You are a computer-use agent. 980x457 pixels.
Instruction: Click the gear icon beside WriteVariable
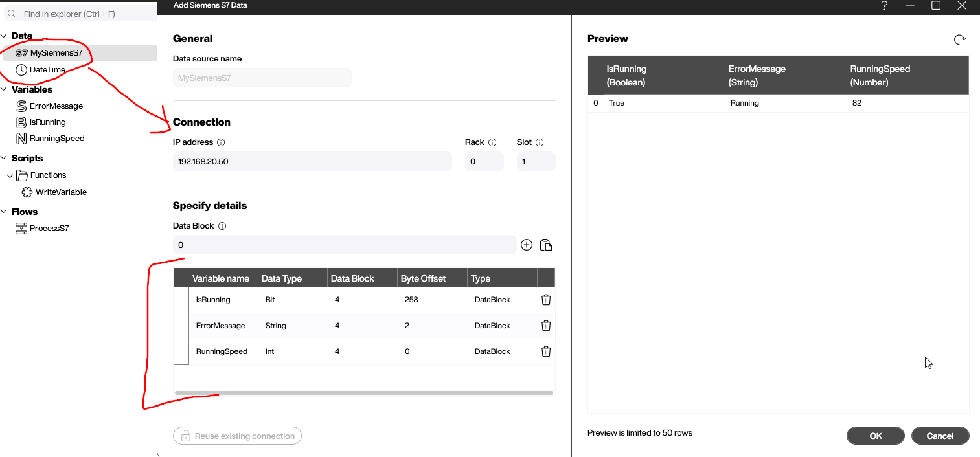[x=27, y=192]
